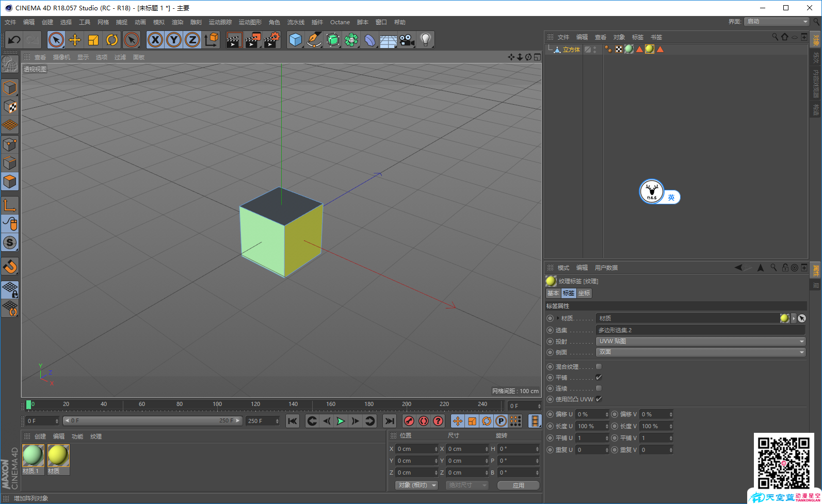
Task: Select the Live Selection tool
Action: click(x=56, y=40)
